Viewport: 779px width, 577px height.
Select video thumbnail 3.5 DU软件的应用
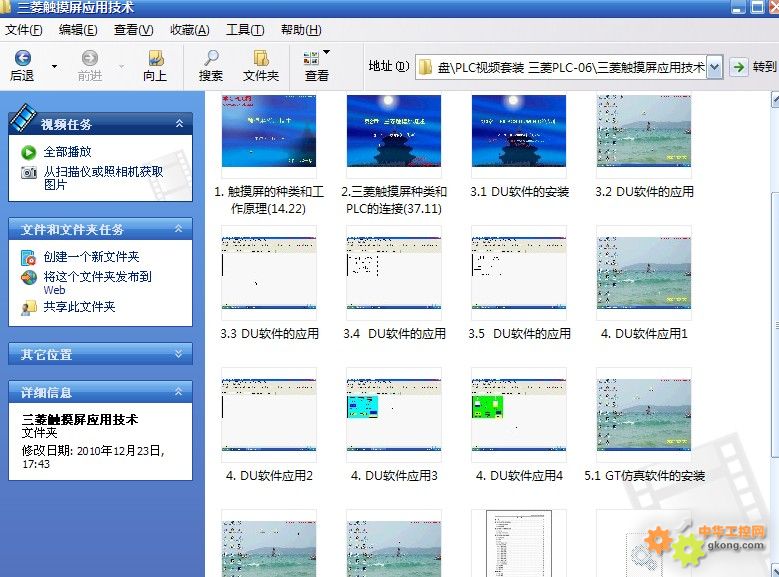(x=519, y=273)
